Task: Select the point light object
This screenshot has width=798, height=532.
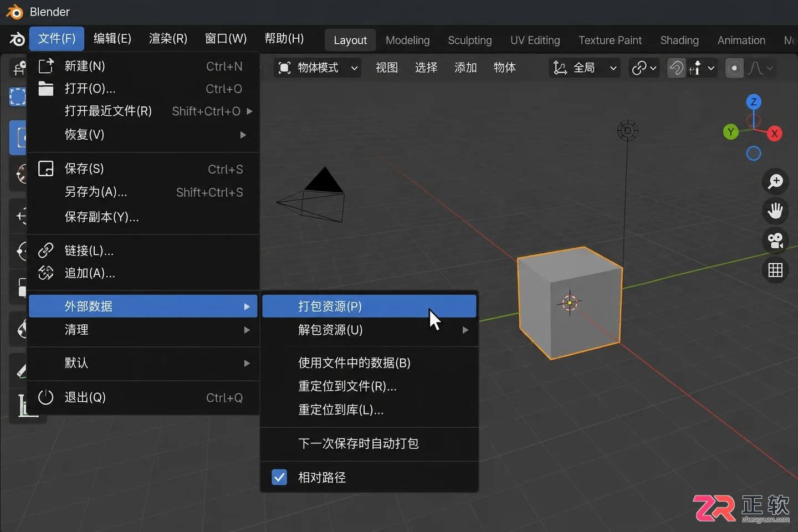Action: [x=627, y=131]
